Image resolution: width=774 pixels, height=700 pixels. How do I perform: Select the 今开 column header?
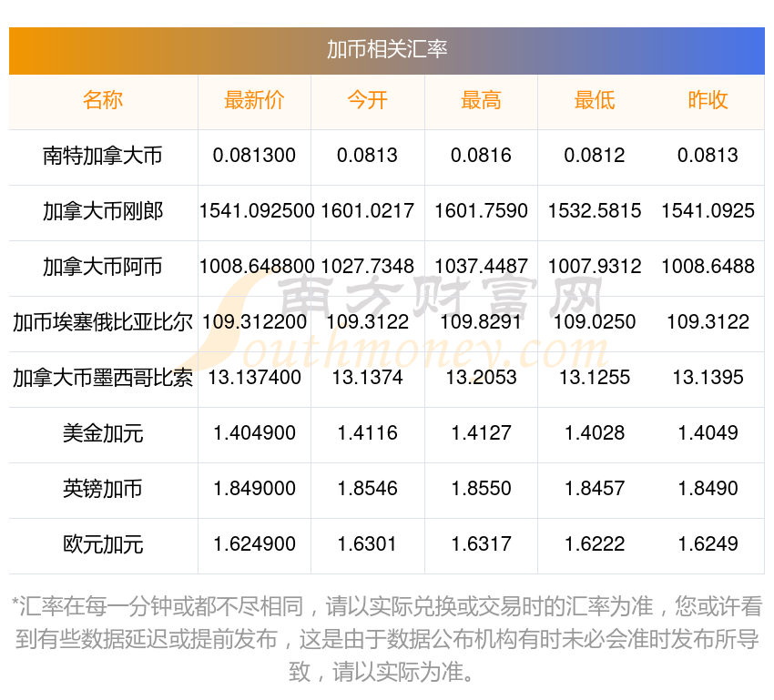pyautogui.click(x=367, y=100)
